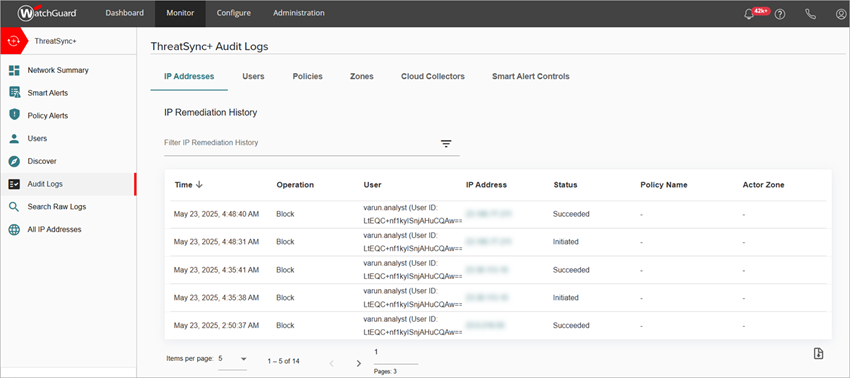Switch to the Zones tab
The image size is (850, 378).
point(362,76)
